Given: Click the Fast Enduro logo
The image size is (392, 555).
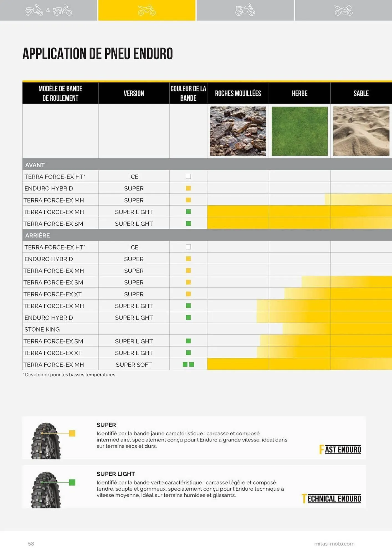Looking at the screenshot, I should tap(340, 449).
